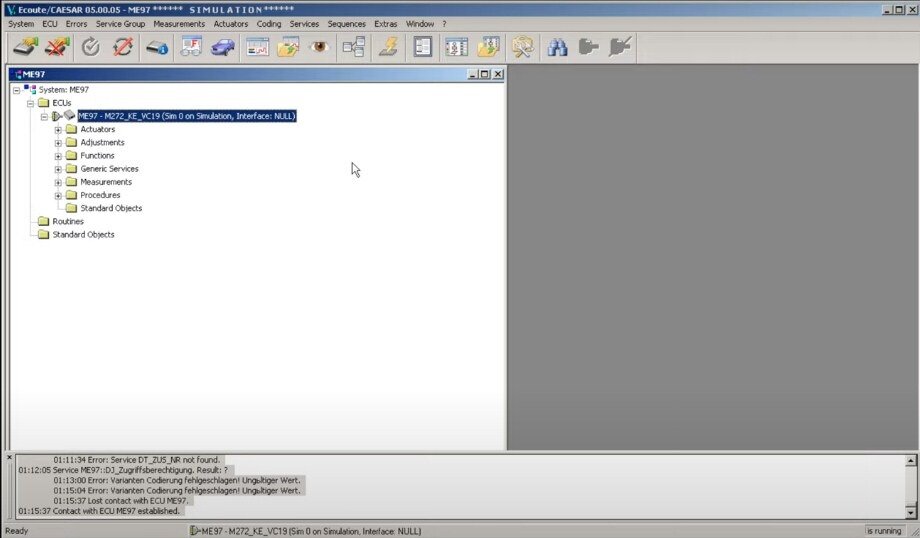Close the ME97 child window

tap(498, 74)
